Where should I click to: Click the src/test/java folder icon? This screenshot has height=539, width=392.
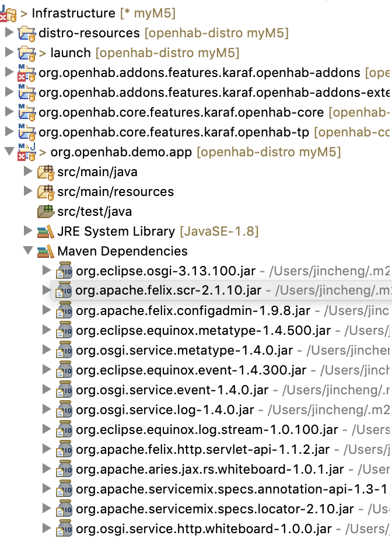[x=45, y=211]
